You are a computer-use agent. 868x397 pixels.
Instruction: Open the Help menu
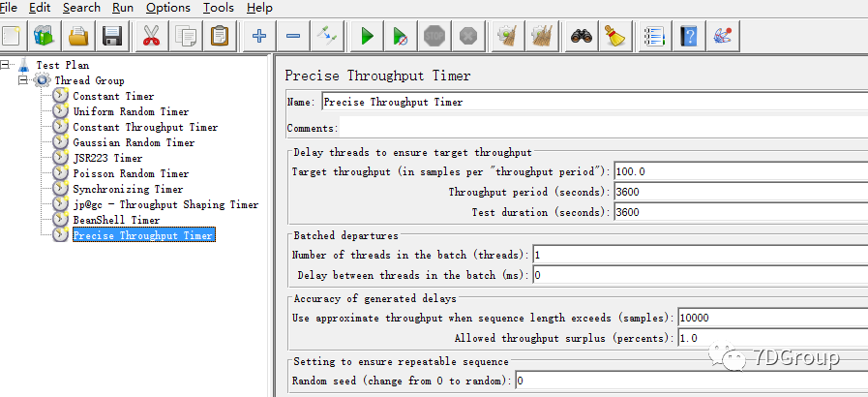click(259, 8)
